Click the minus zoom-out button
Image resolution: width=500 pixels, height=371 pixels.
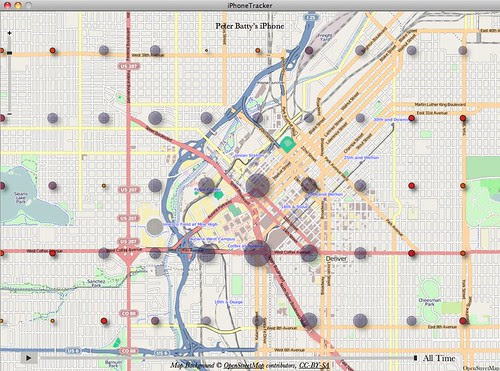pyautogui.click(x=9, y=114)
